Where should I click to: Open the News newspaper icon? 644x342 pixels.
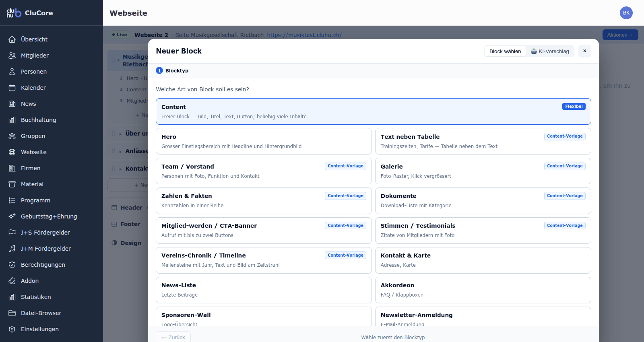pos(12,104)
